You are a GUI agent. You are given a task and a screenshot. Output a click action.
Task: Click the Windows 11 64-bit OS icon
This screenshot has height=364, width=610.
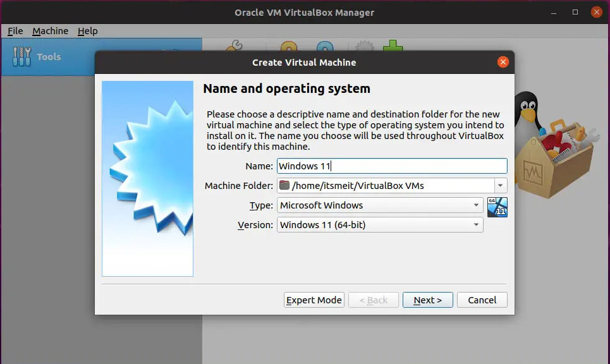click(497, 207)
